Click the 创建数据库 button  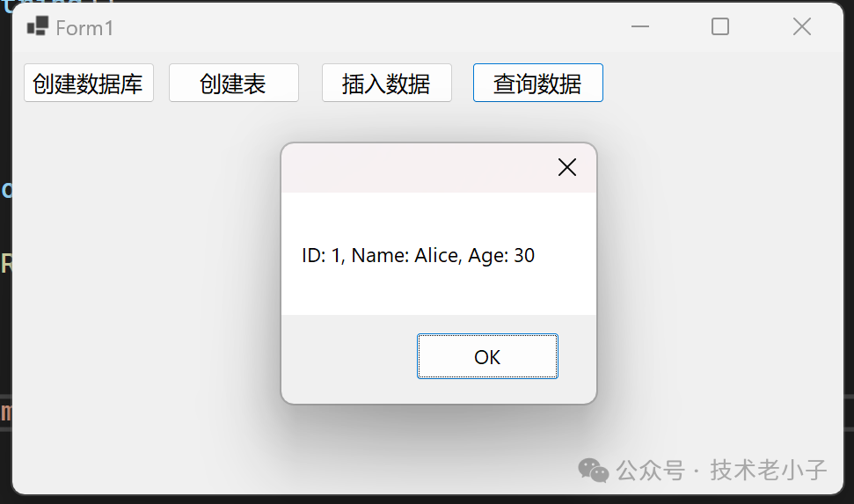[89, 83]
